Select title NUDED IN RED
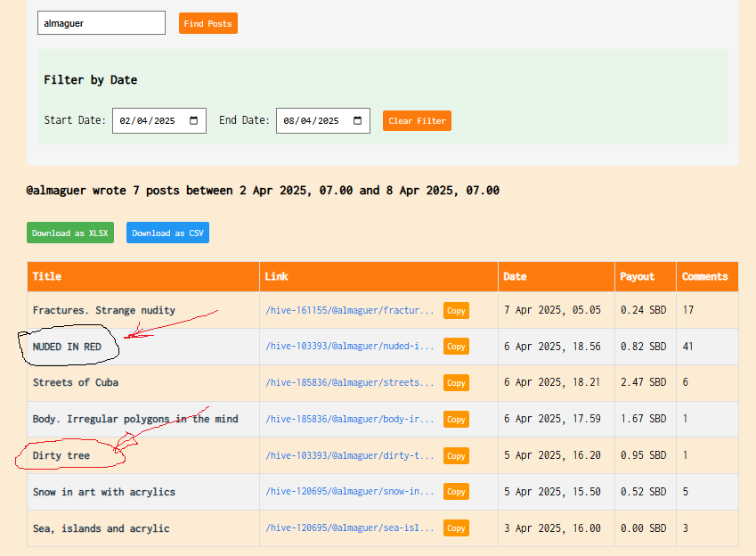Image resolution: width=756 pixels, height=556 pixels. click(x=67, y=347)
